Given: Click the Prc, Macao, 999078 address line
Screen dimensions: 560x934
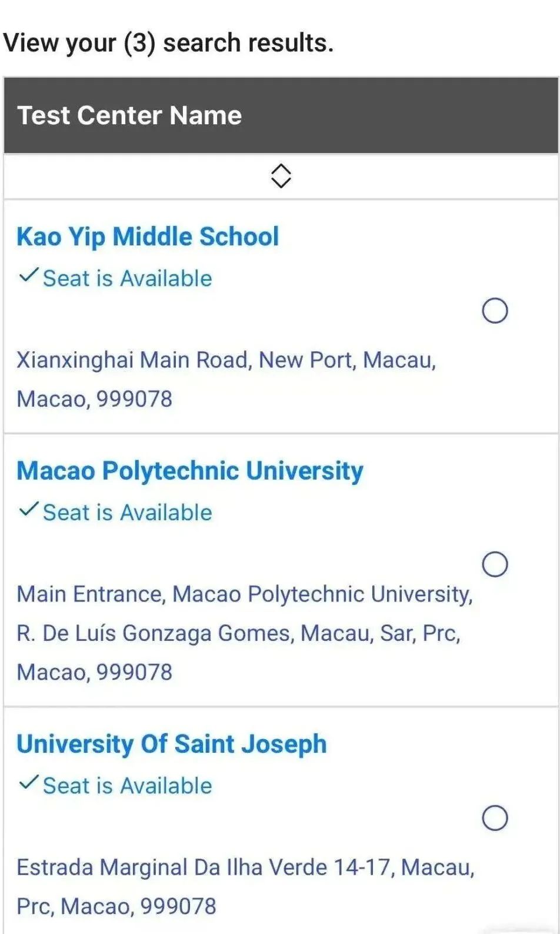Looking at the screenshot, I should click(x=116, y=906).
